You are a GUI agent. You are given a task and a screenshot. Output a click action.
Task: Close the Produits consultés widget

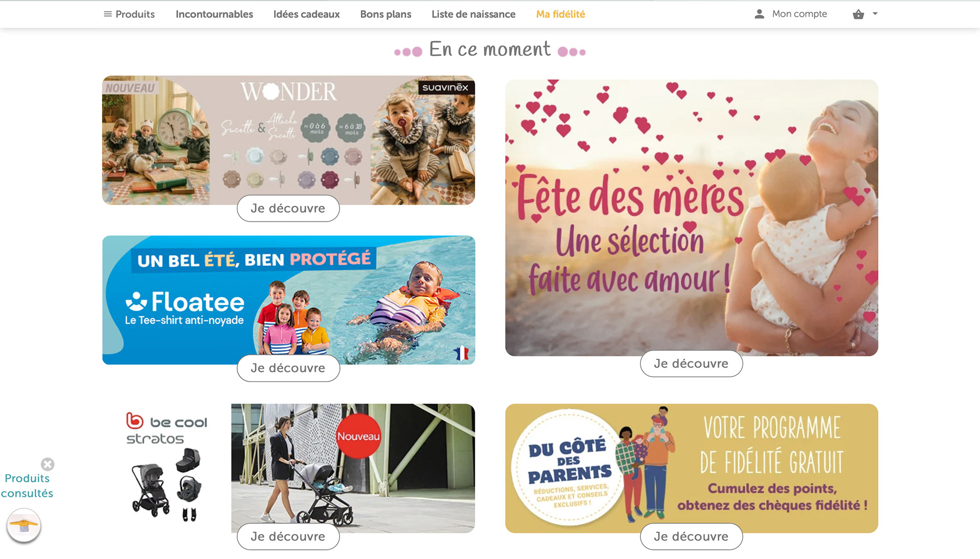click(x=47, y=464)
